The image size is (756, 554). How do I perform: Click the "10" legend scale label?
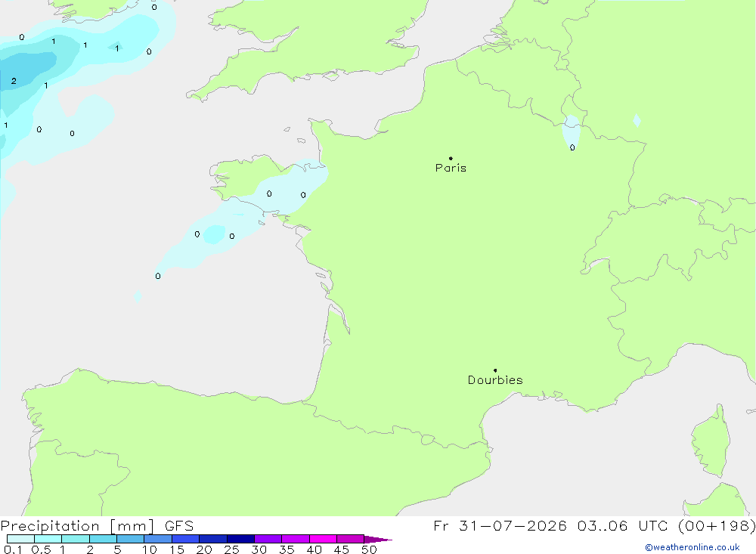150,549
